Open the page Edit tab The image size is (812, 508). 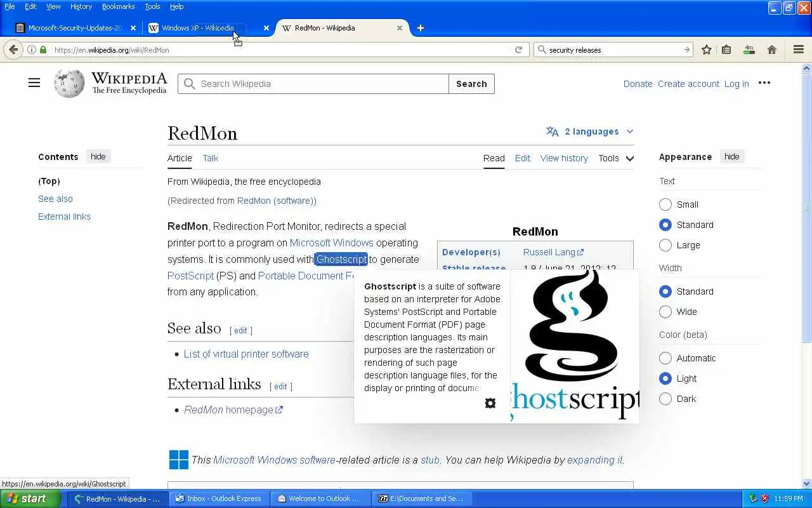(523, 158)
